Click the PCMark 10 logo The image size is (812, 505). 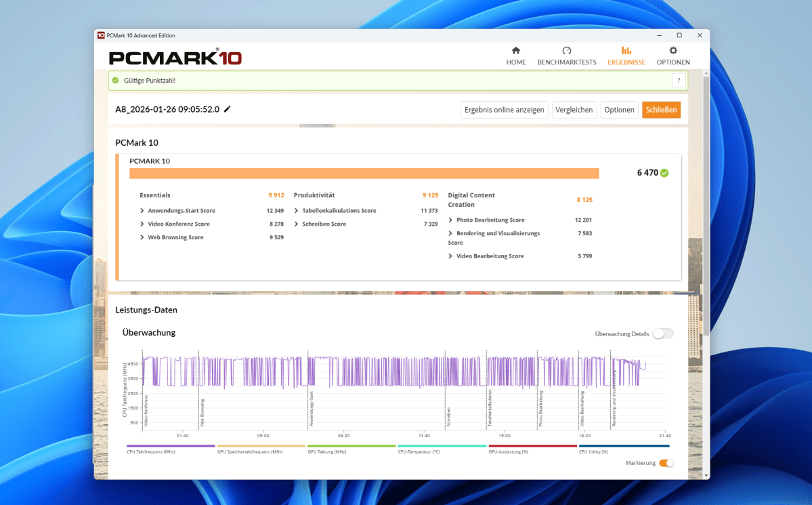click(x=175, y=58)
